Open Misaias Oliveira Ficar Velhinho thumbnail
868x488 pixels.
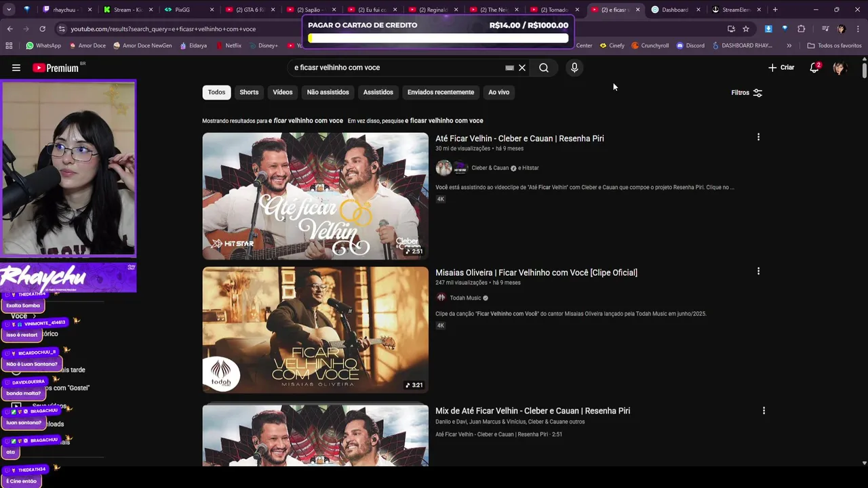coord(315,330)
